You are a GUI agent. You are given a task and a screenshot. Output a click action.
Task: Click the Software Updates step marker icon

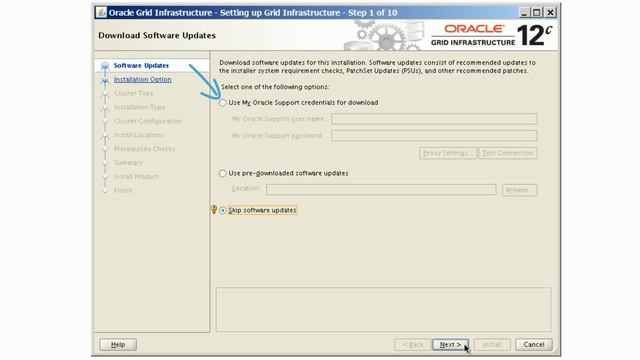105,65
